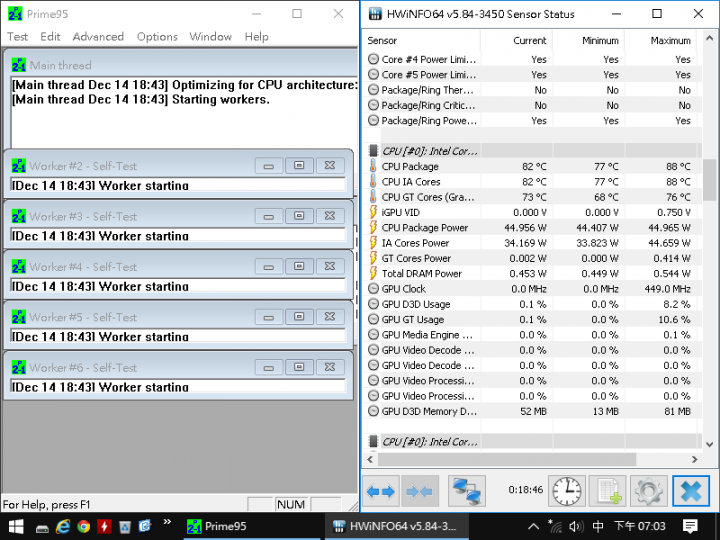Image resolution: width=720 pixels, height=540 pixels.
Task: Minimize the Worker #6 Self-Test subwindow
Action: [x=269, y=367]
